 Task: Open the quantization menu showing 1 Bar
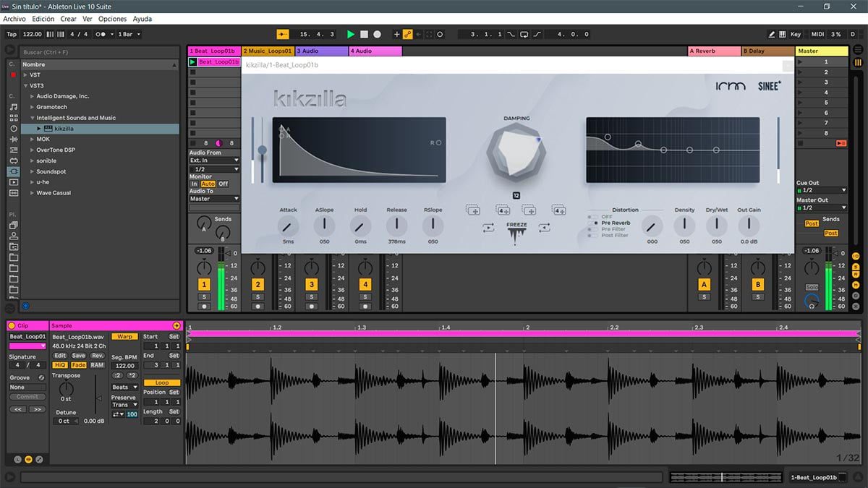tap(129, 34)
